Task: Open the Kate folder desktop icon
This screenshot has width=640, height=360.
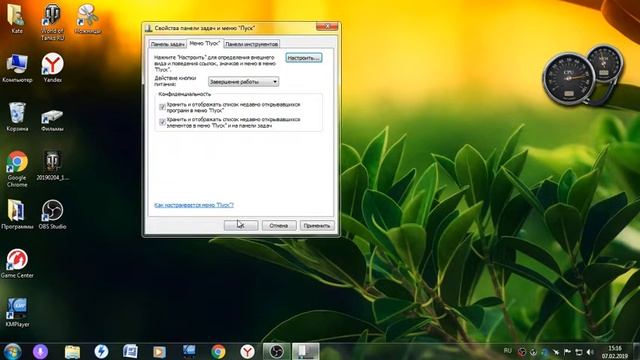Action: pos(17,18)
